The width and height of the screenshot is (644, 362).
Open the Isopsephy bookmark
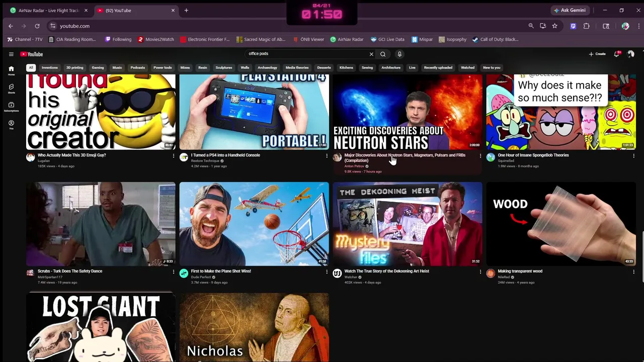[x=452, y=39]
